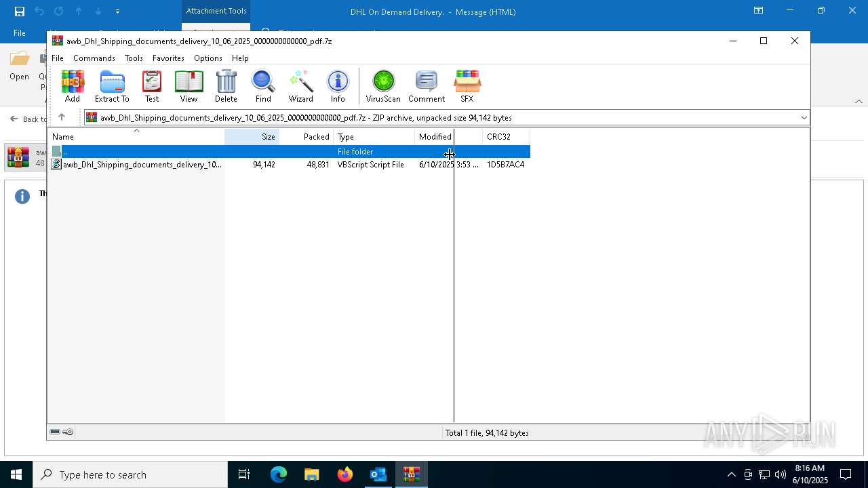Click the 94,142 size cell
Viewport: 868px width, 488px height.
coord(264,165)
